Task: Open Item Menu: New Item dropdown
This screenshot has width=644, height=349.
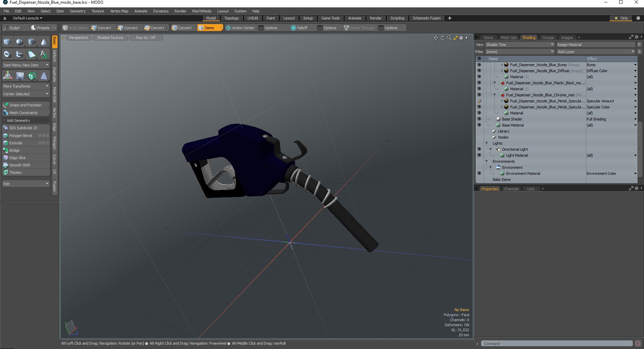Action: (26, 65)
